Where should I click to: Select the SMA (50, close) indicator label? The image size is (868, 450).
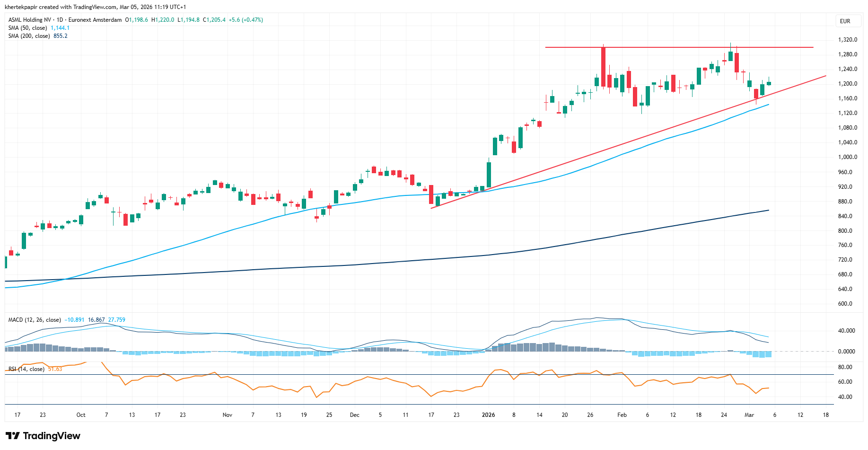(x=27, y=28)
